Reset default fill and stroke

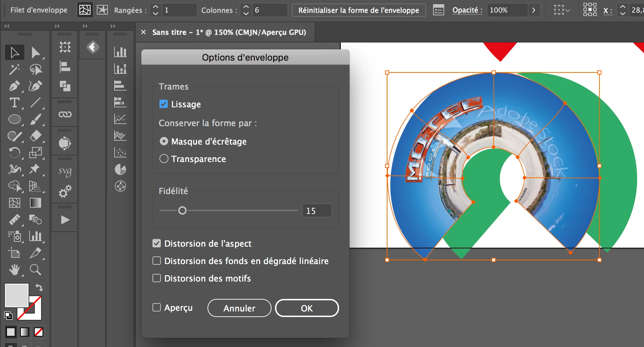point(8,316)
